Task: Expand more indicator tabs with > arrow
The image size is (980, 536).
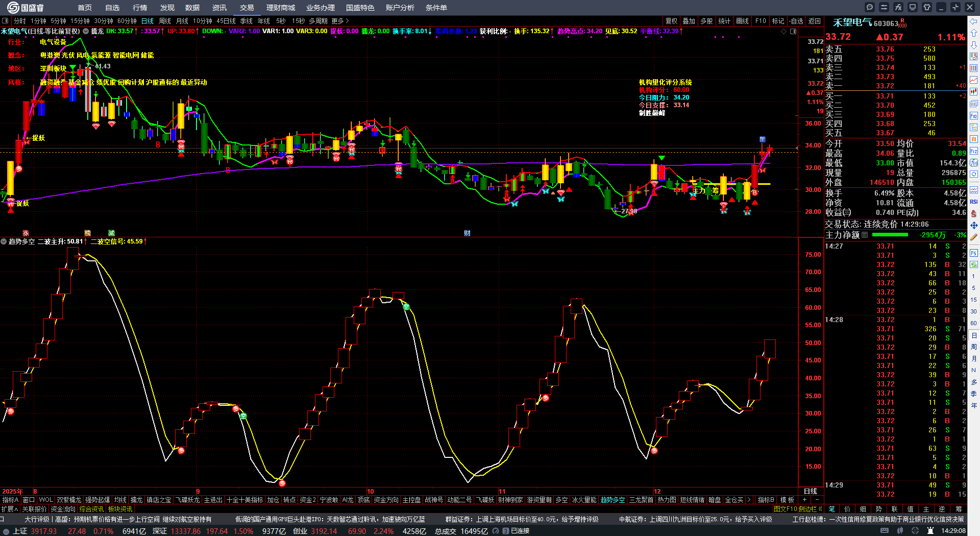Action: coord(749,500)
